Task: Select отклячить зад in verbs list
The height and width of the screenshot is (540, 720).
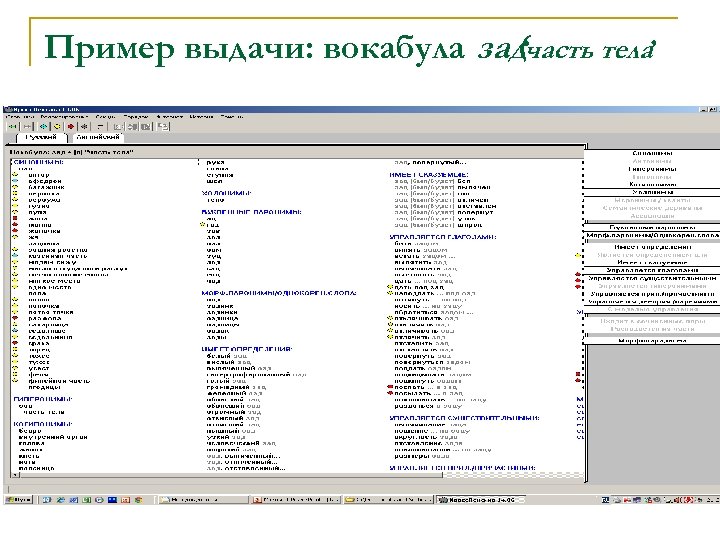Action: coord(420,337)
